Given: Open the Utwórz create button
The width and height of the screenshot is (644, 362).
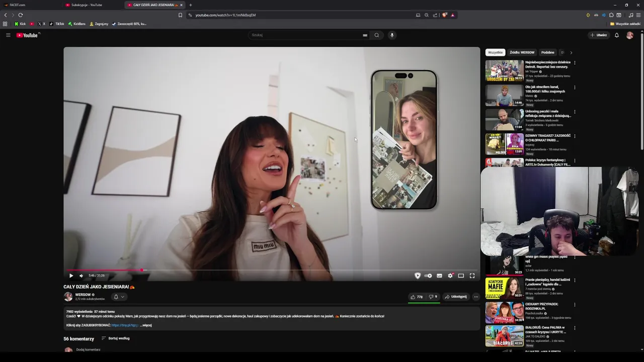Looking at the screenshot, I should (x=599, y=35).
